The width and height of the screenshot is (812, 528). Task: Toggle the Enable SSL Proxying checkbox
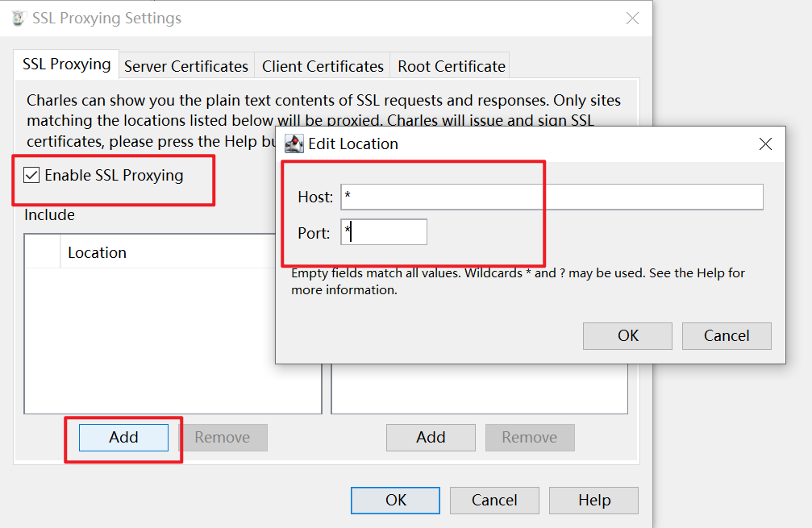31,175
